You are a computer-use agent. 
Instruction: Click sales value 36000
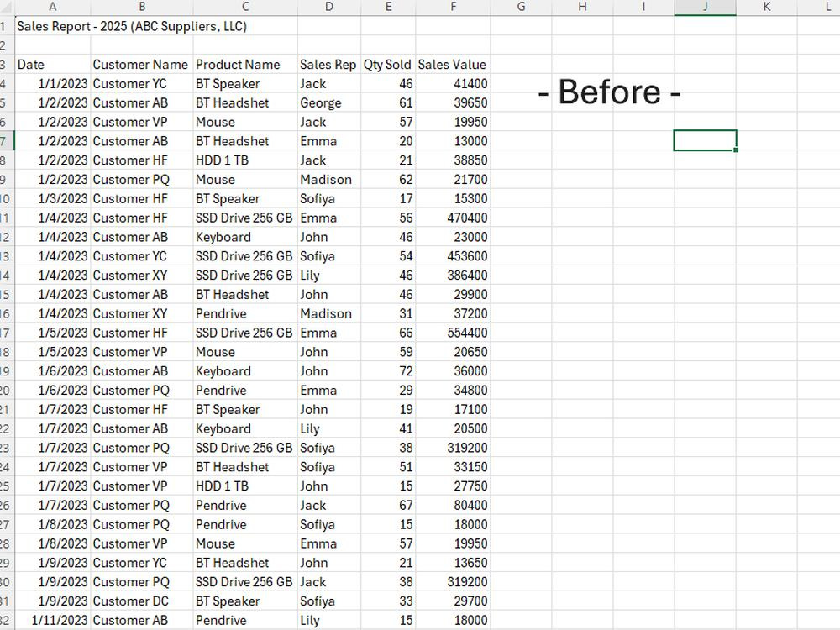coord(454,371)
